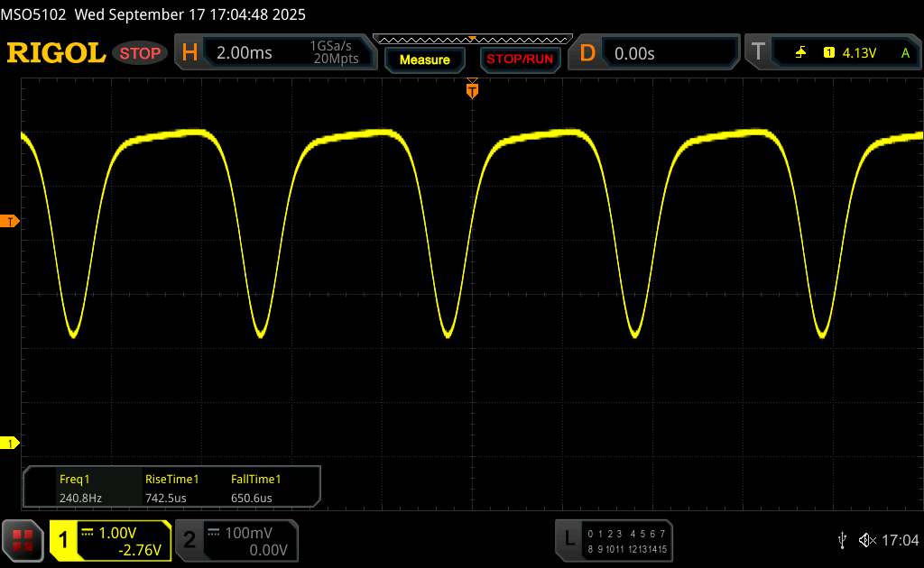Select the rising edge trigger type icon
Screen dimensions: 924x568
(x=800, y=53)
